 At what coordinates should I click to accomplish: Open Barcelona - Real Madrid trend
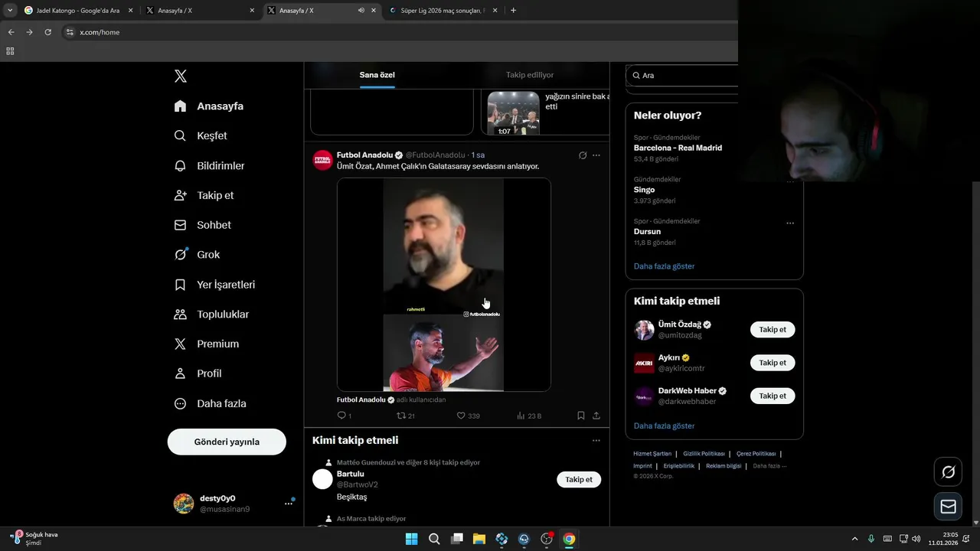coord(678,148)
